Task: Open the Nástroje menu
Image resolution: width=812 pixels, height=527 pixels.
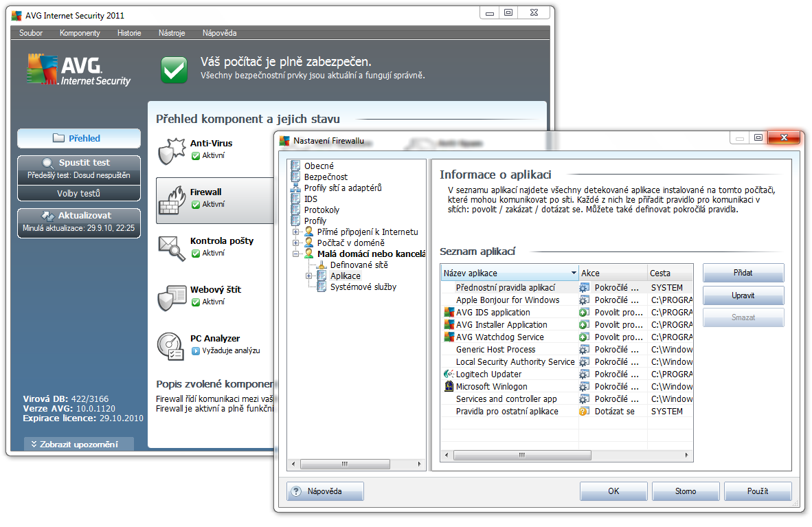Action: [172, 33]
